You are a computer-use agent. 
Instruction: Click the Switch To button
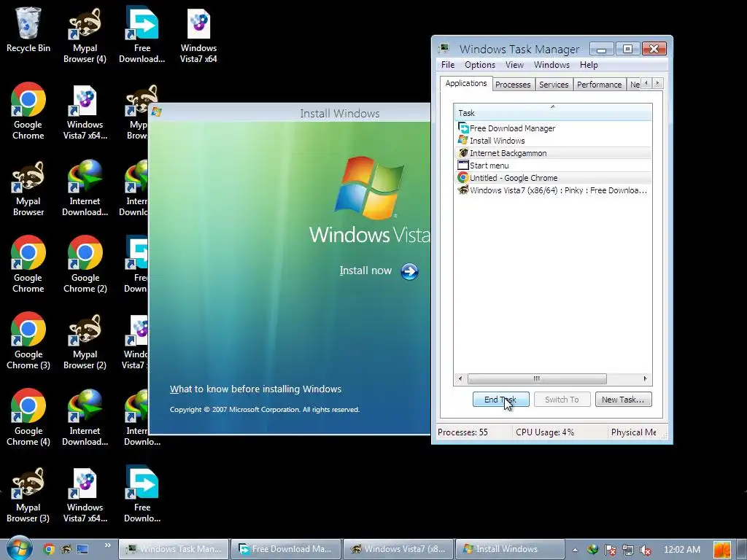(562, 400)
